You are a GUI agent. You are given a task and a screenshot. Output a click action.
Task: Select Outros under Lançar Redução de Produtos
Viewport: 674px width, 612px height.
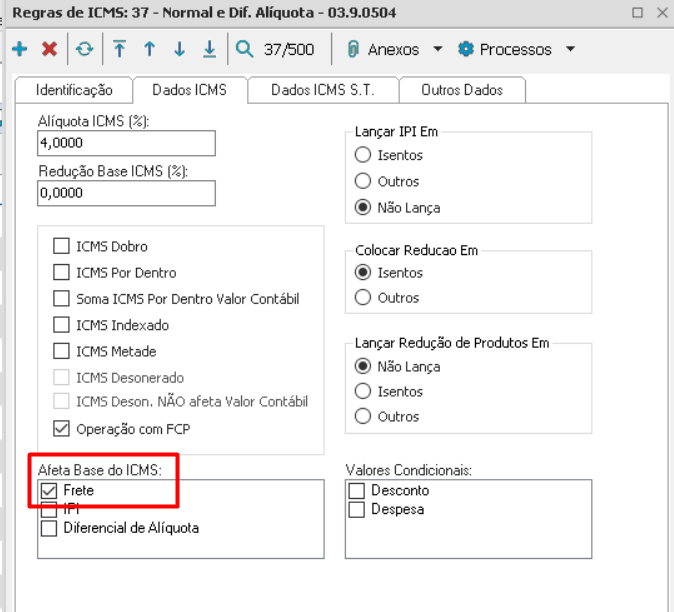pyautogui.click(x=363, y=416)
